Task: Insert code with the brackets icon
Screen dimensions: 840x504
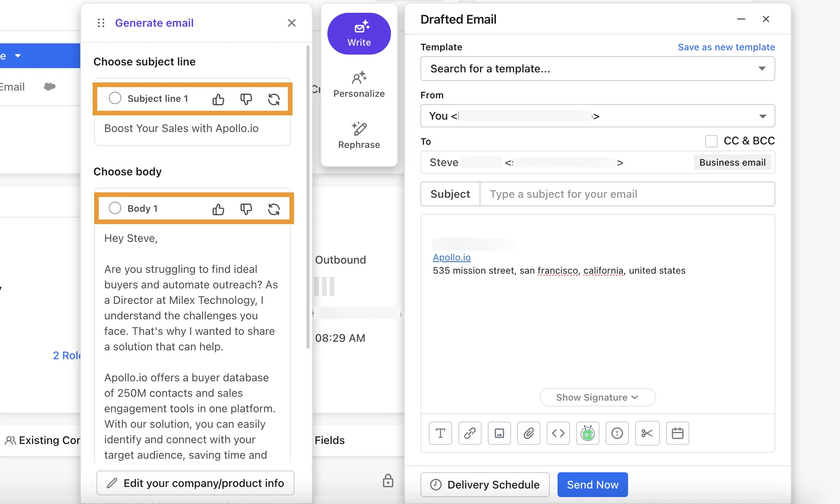Action: point(558,433)
